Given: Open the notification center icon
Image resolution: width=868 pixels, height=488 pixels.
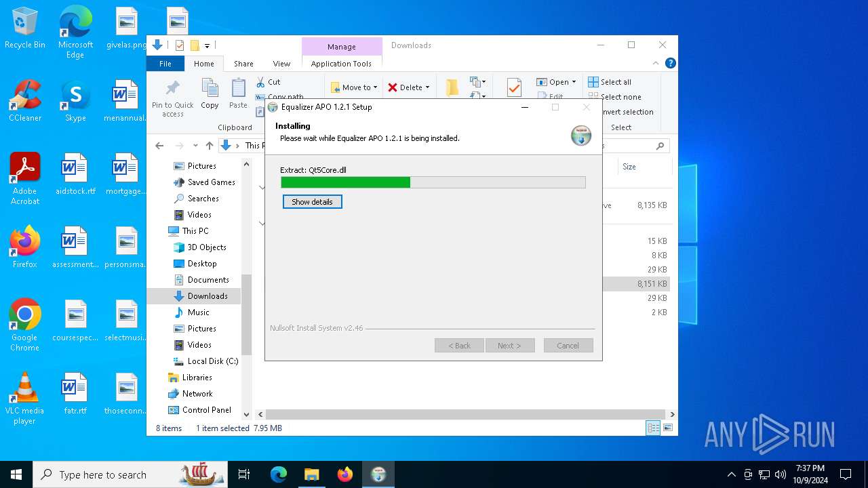Looking at the screenshot, I should pos(846,474).
